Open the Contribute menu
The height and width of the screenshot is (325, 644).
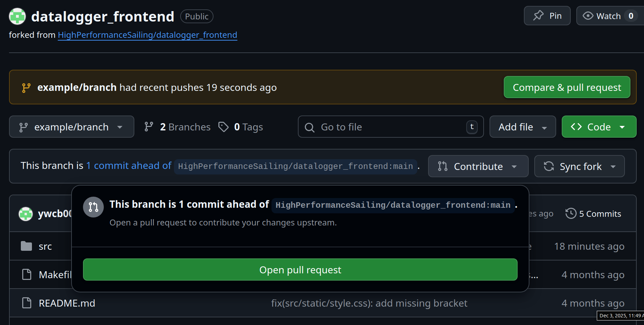(x=478, y=166)
